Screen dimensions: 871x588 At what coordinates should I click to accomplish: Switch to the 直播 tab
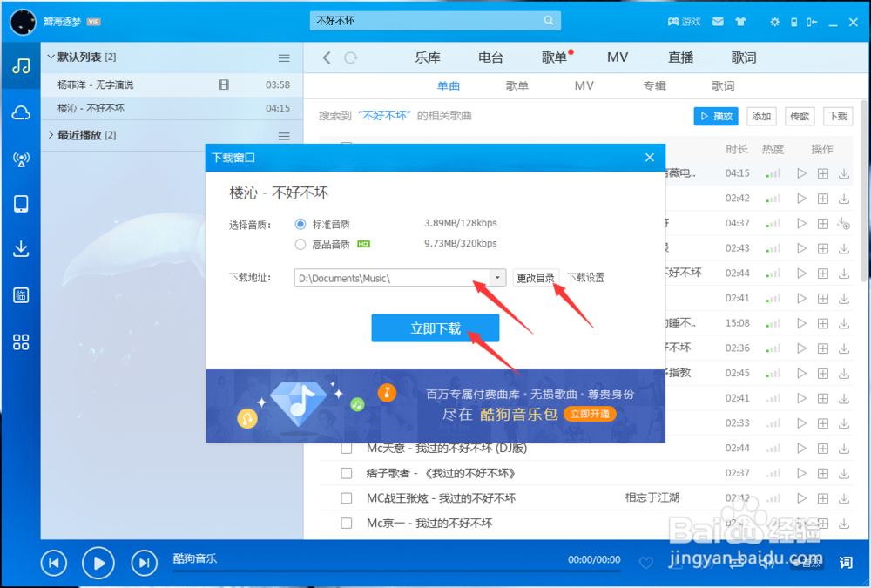[x=680, y=57]
